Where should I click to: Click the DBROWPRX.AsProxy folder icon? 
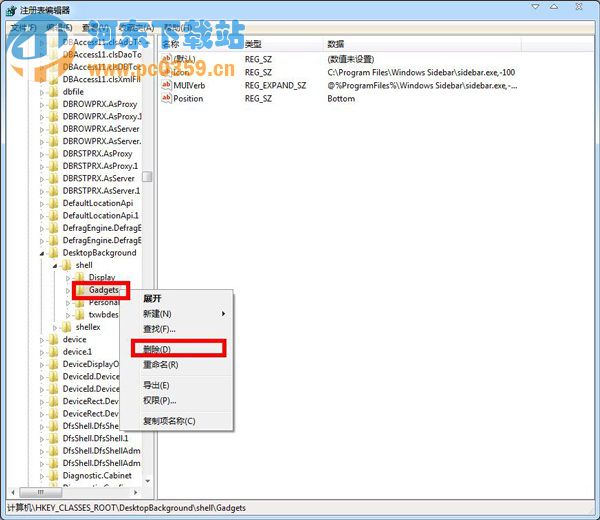point(54,104)
